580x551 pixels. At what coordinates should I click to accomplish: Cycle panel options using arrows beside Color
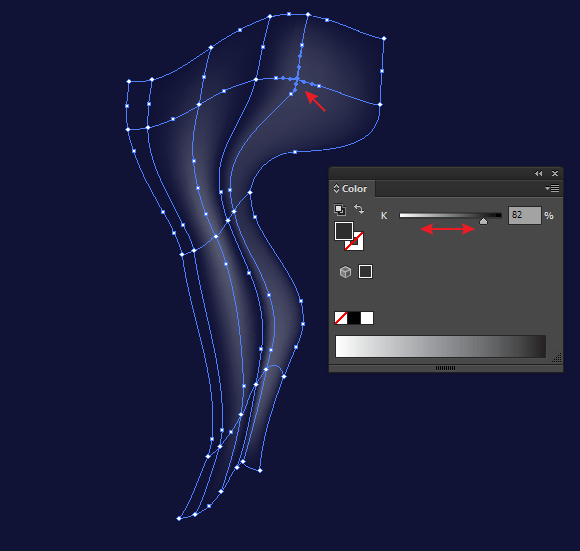coord(336,189)
